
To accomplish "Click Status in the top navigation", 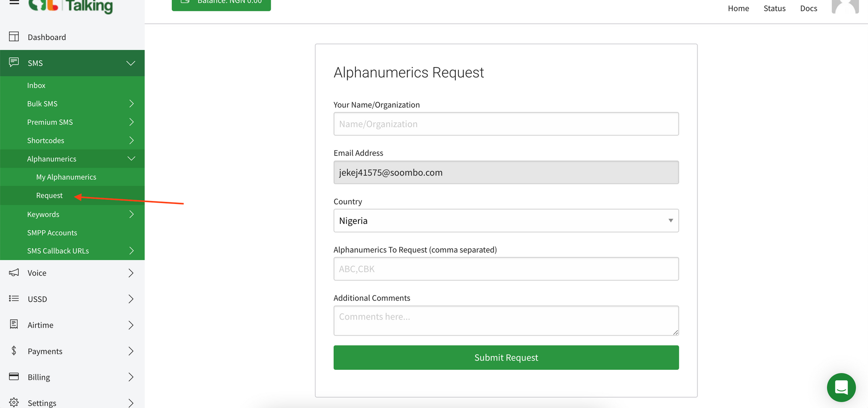I will 774,8.
